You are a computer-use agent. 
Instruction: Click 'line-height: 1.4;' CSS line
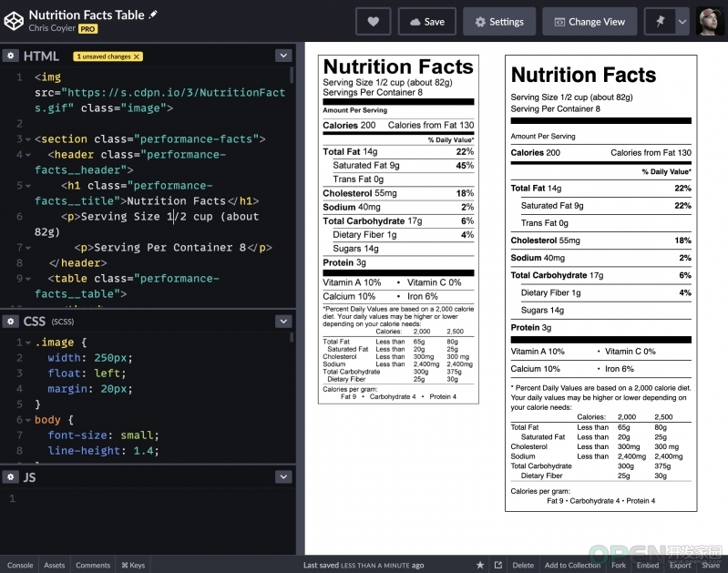tap(103, 451)
